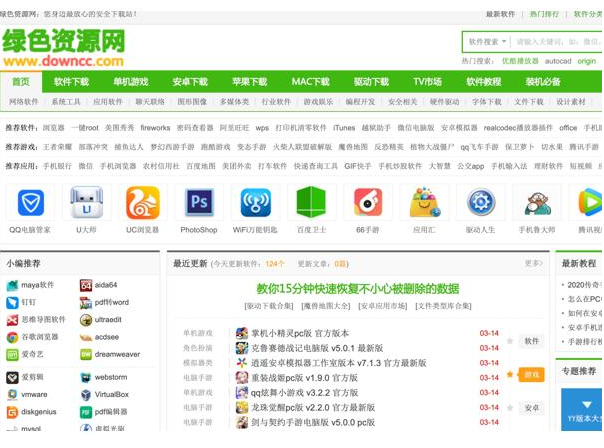The height and width of the screenshot is (448, 604).
Task: Click the pdf转word icon
Action: (x=86, y=303)
